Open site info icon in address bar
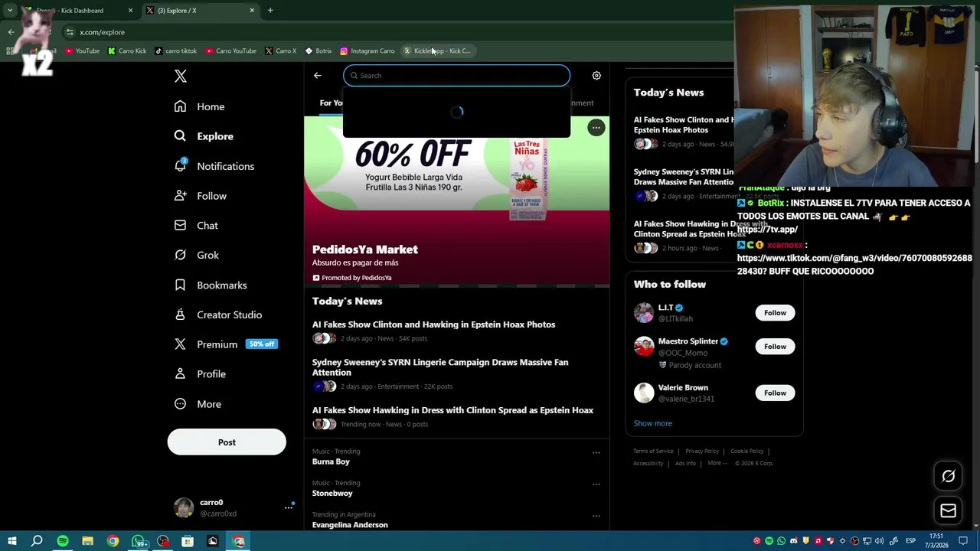This screenshot has width=980, height=551. (x=70, y=32)
